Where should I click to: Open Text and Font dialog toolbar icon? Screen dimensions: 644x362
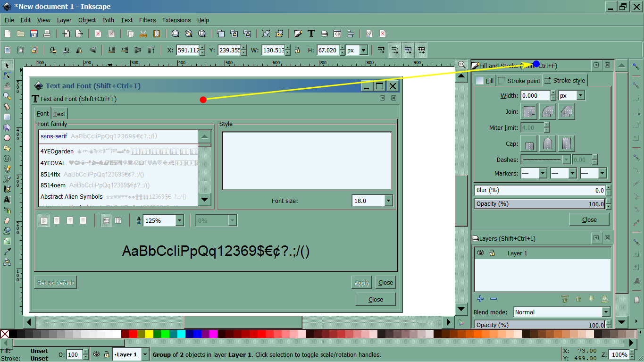coord(311,34)
